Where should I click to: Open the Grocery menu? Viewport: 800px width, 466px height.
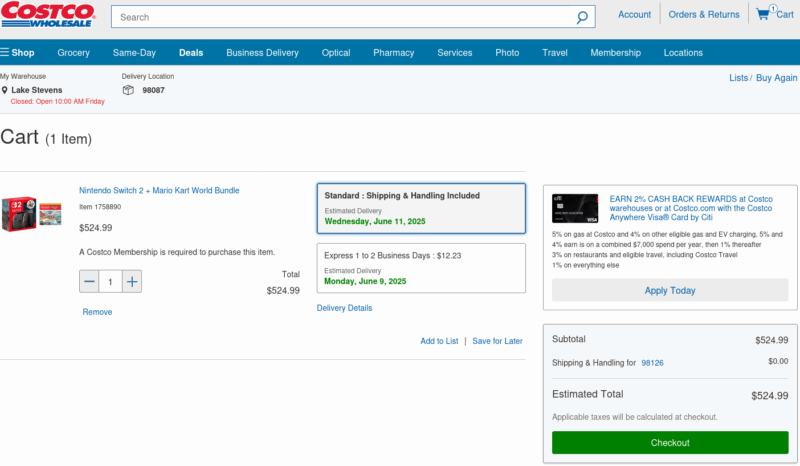73,53
